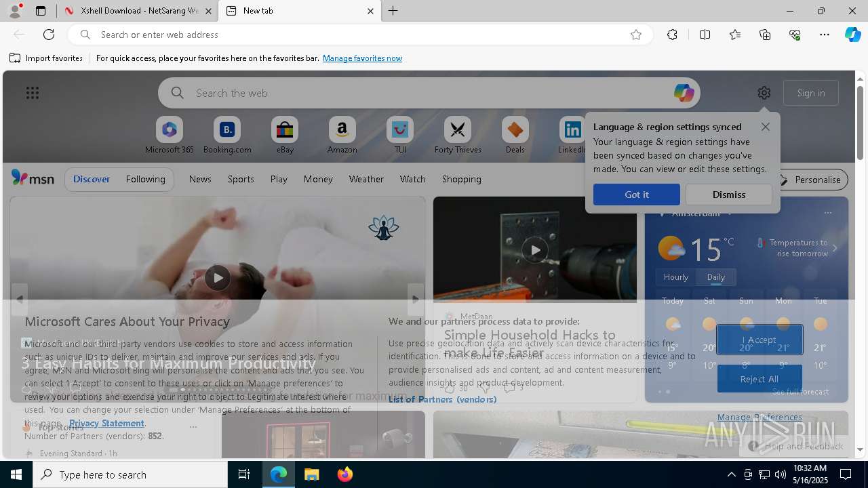The image size is (868, 488).
Task: Click I Accept cookies button
Action: click(759, 340)
